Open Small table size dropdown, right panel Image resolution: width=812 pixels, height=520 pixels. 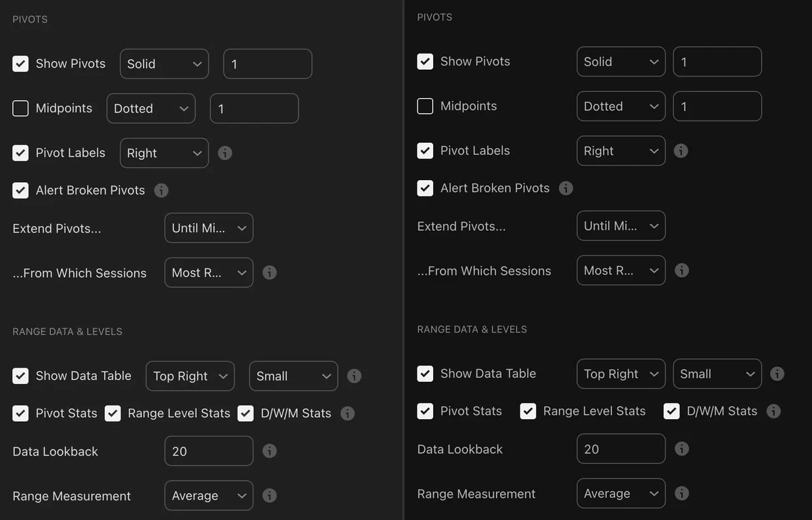[717, 374]
